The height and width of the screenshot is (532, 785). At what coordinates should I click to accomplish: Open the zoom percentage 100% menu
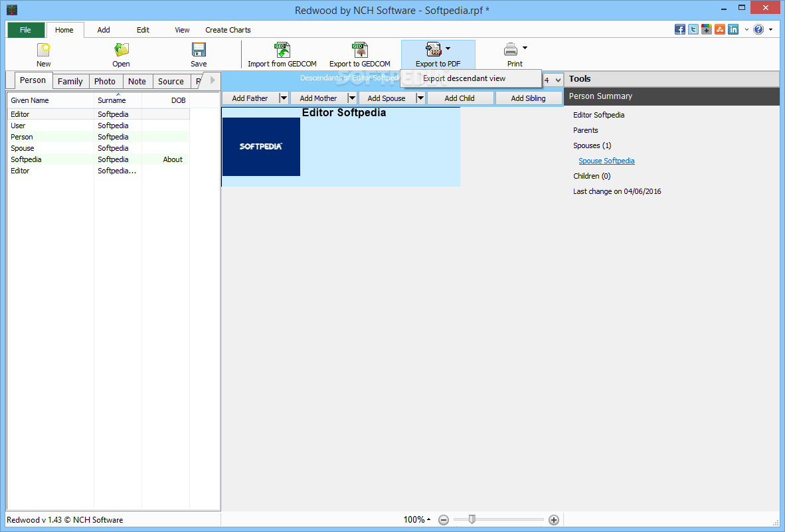416,519
